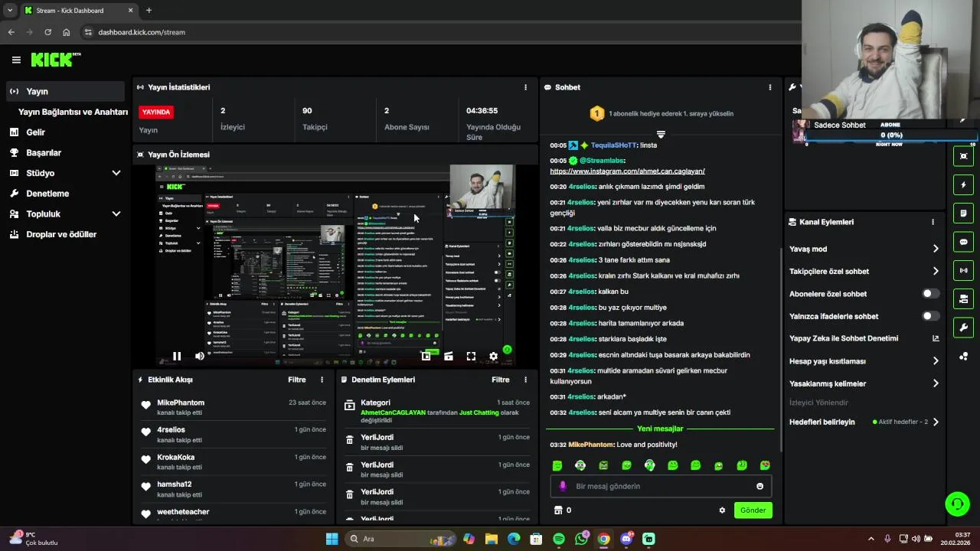980x551 pixels.
Task: Open the Streamlabs Instagram link in chat
Action: (627, 171)
